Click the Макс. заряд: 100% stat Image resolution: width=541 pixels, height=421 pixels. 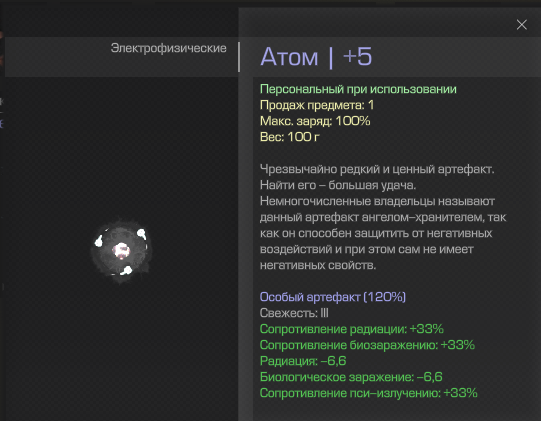pos(315,121)
